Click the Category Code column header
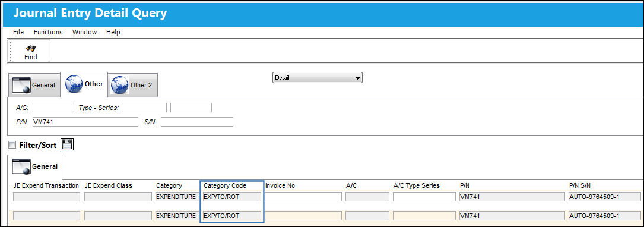The height and width of the screenshot is (227, 644). point(225,185)
